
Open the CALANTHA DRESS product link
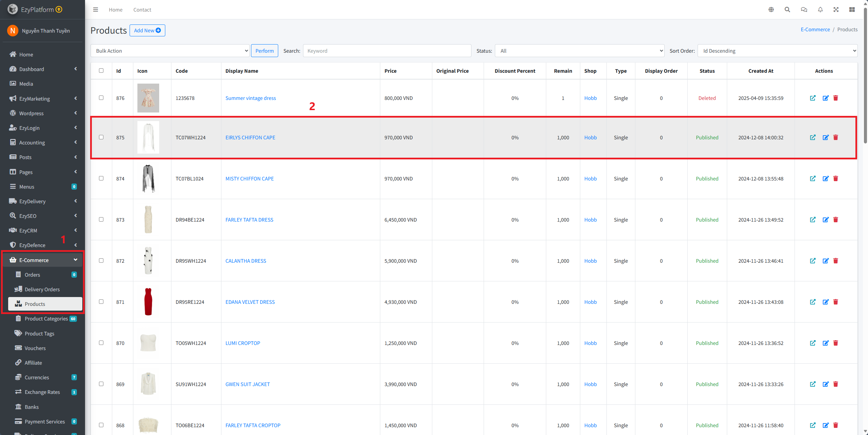[246, 261]
